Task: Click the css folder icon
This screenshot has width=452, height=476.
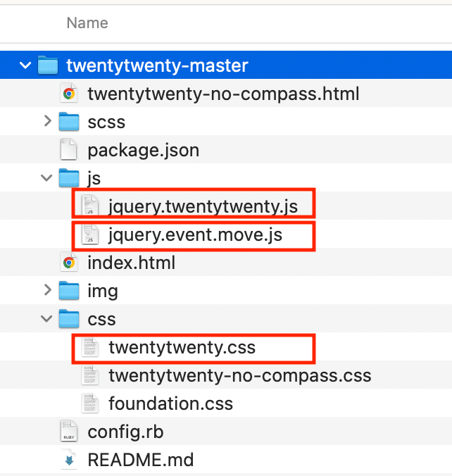Action: click(69, 318)
